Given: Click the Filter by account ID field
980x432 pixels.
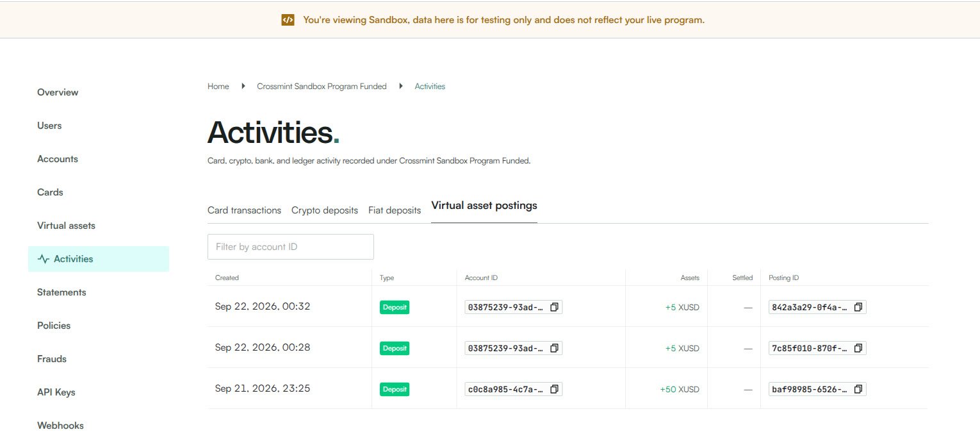Looking at the screenshot, I should (x=291, y=247).
